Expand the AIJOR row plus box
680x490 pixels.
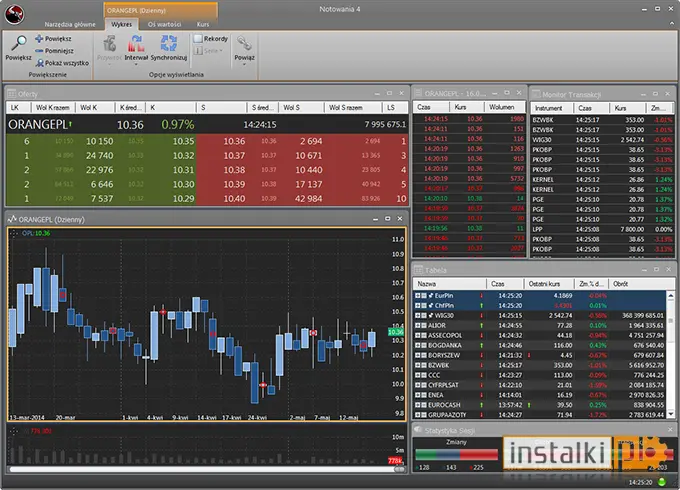pyautogui.click(x=418, y=325)
